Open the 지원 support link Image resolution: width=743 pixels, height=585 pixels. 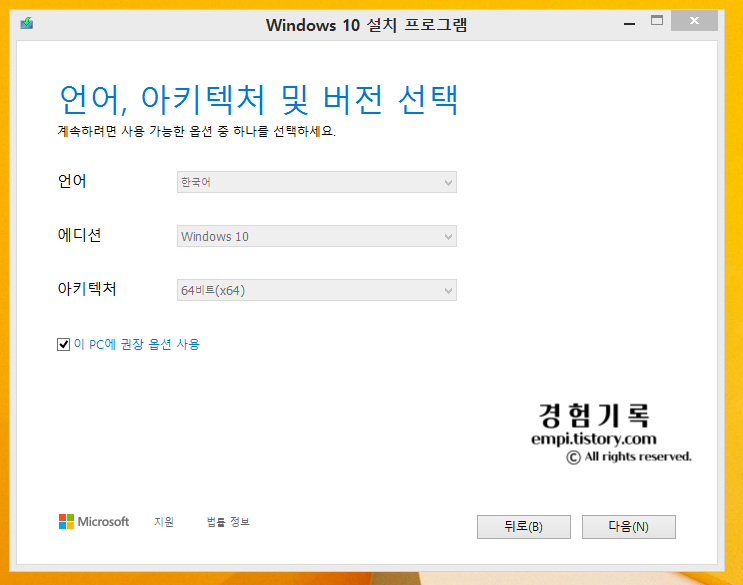tap(164, 522)
